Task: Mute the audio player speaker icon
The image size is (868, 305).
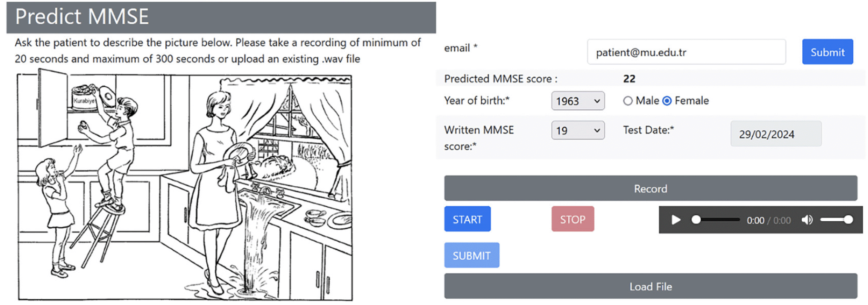Action: coord(807,220)
